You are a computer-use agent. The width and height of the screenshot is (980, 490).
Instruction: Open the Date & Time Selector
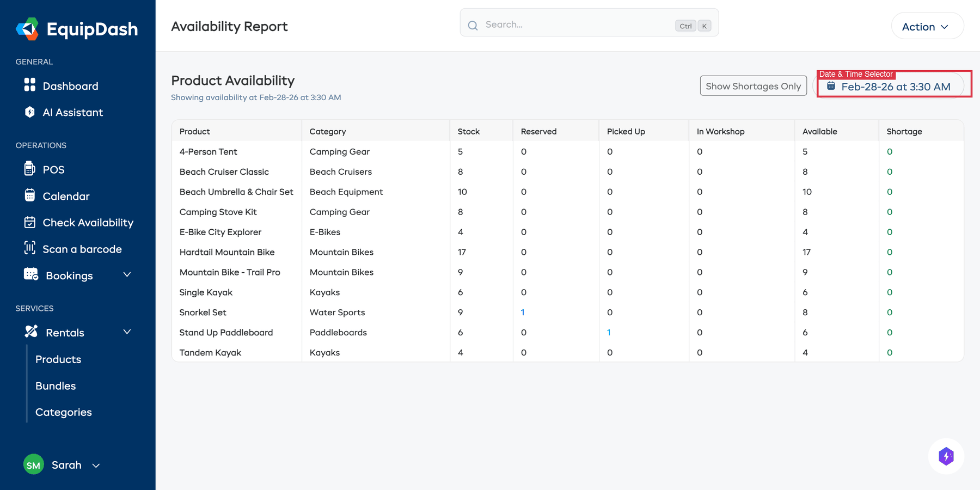(893, 85)
